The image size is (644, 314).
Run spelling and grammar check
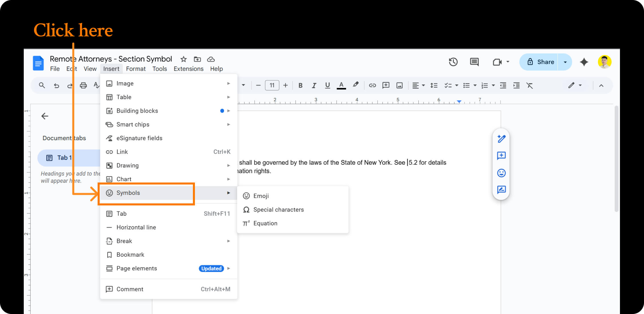point(97,85)
